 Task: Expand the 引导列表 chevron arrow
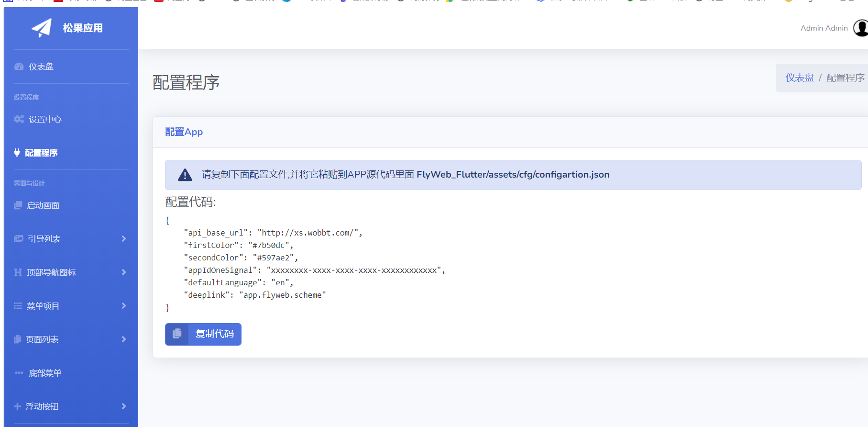tap(124, 239)
